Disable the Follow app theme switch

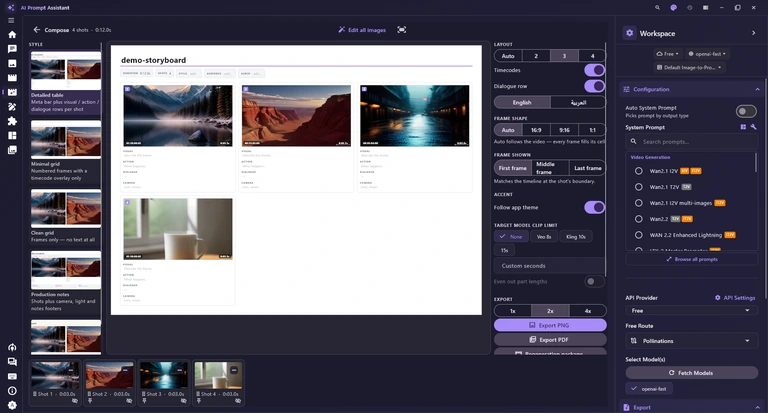(x=595, y=207)
